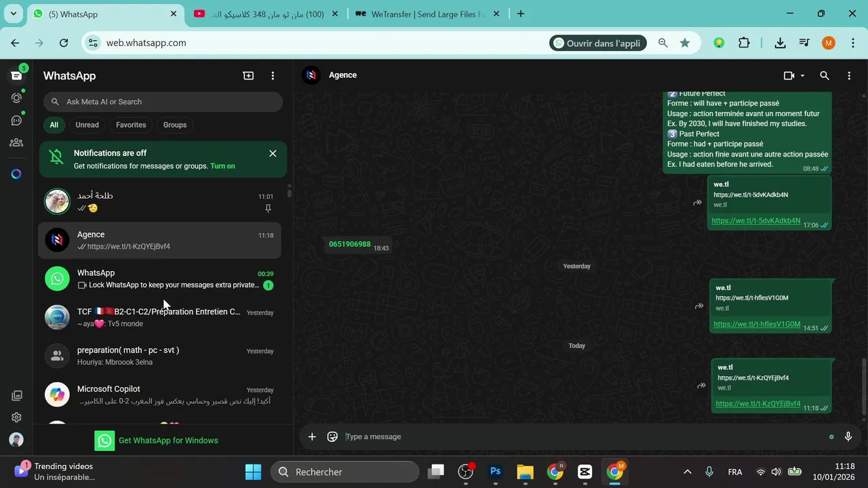Screen dimensions: 868x488
Task: Forward the 14:51 we.tl message
Action: coord(699,306)
